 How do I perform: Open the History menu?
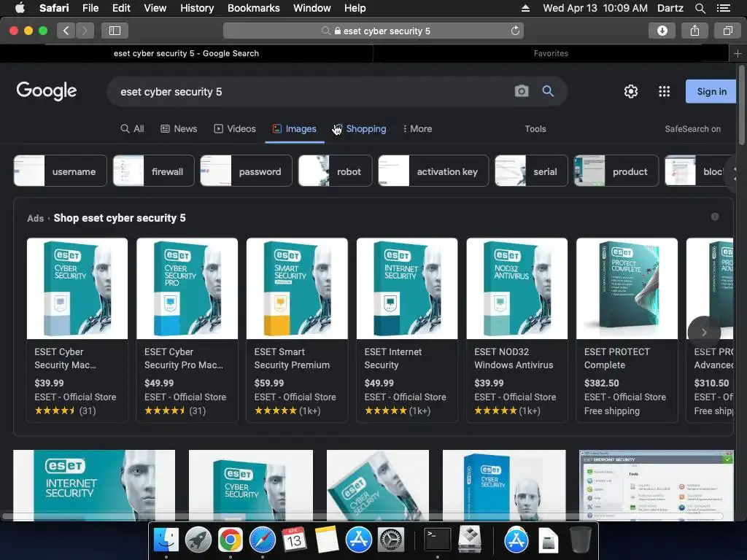[197, 8]
